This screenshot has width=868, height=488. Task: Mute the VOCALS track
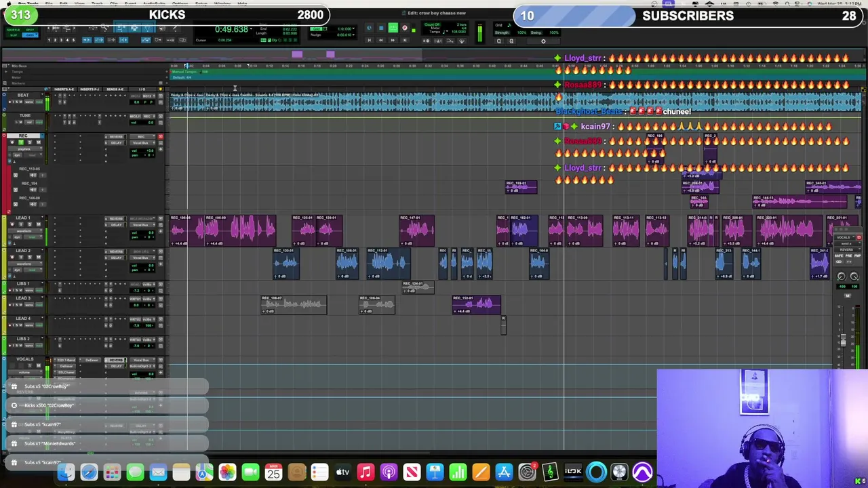pos(39,365)
